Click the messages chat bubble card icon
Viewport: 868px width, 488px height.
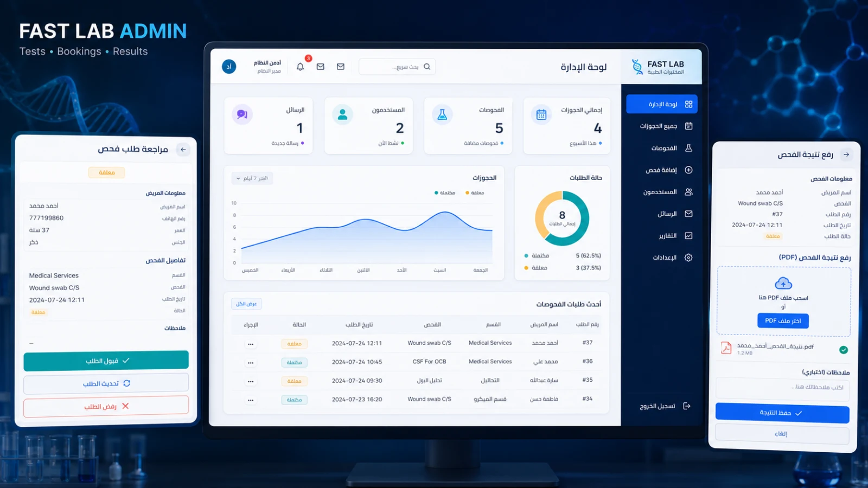pos(242,114)
